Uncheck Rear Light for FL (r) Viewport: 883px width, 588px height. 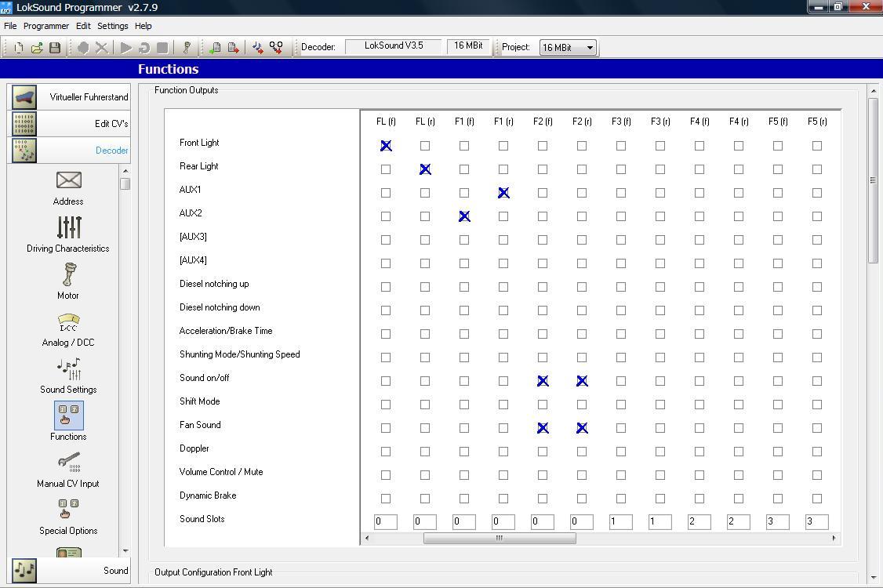pyautogui.click(x=425, y=169)
